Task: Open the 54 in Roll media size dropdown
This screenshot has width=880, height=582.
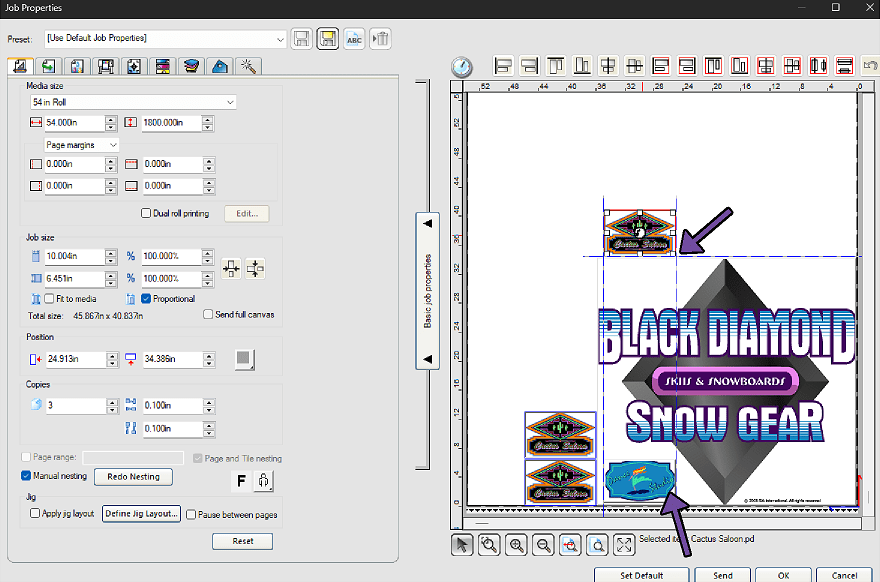Action: coord(133,102)
